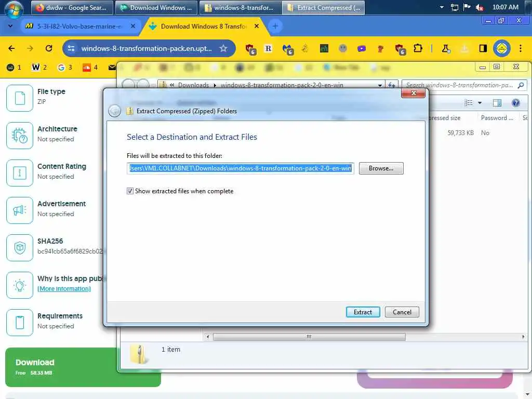Toggle the browser side panel
Viewport: 532px width, 399px height.
tap(483, 48)
